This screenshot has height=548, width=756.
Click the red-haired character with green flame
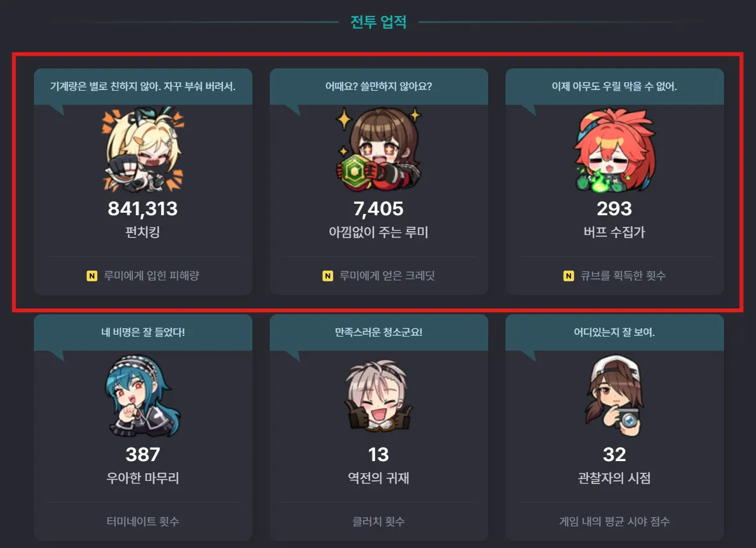614,150
